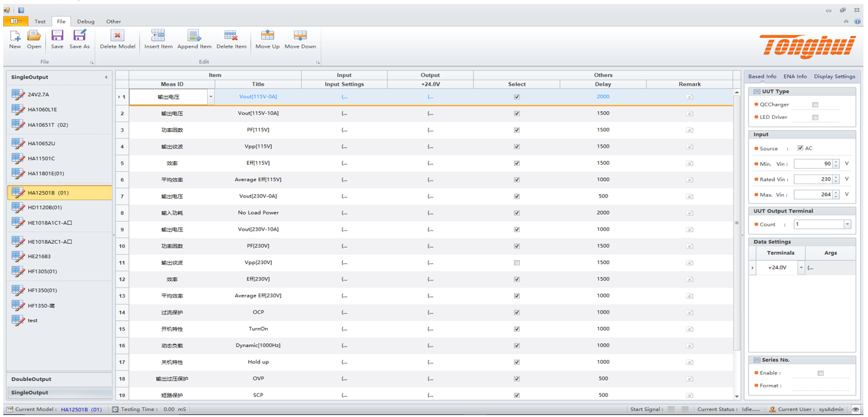
Task: Click the Open folder icon
Action: click(34, 36)
